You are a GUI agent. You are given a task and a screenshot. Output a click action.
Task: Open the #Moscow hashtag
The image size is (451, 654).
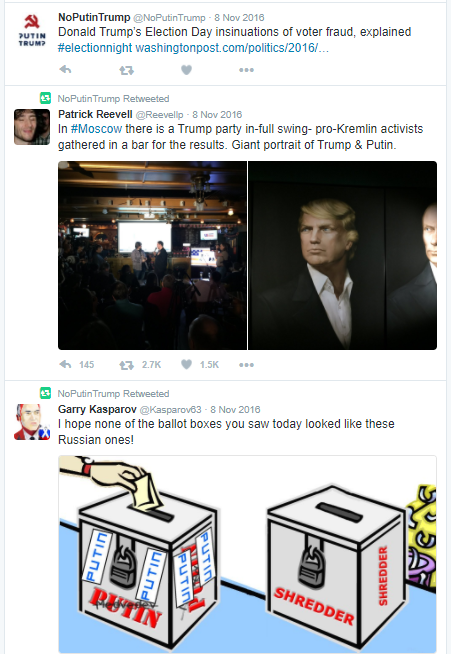[96, 128]
